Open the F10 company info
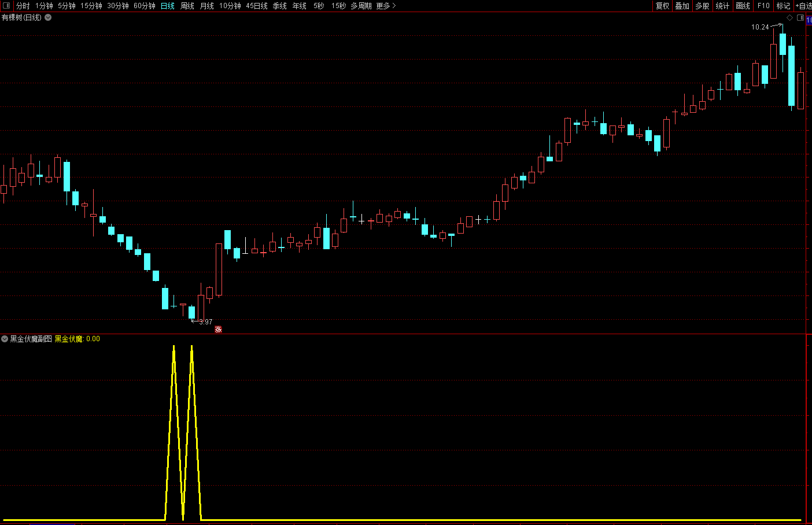812x525 pixels. point(763,6)
